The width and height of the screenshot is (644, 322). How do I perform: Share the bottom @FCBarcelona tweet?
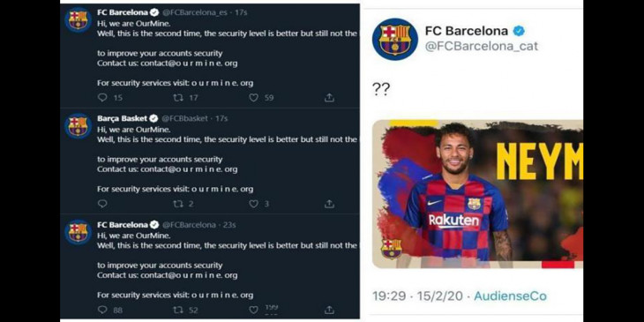tap(329, 310)
